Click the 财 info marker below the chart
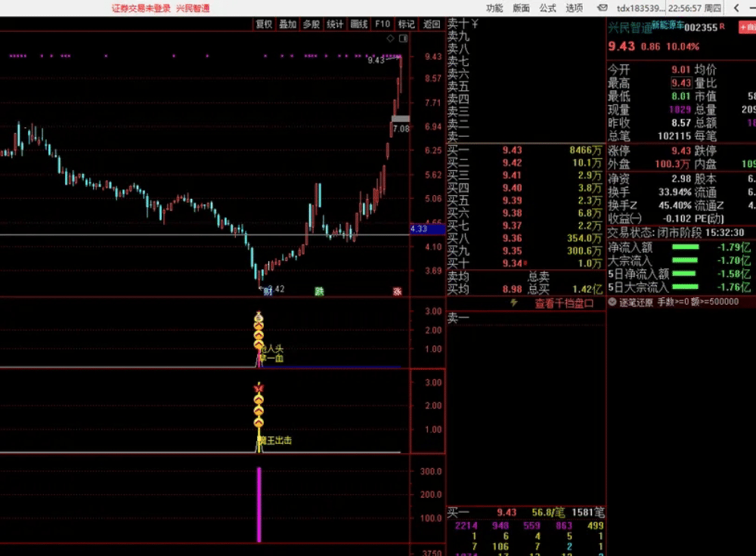This screenshot has width=756, height=556. click(x=268, y=291)
